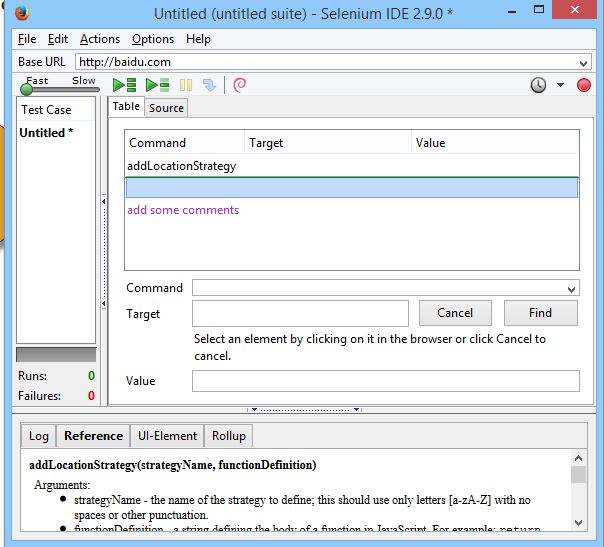Click the Command column header
This screenshot has height=547, width=604.
pos(185,143)
